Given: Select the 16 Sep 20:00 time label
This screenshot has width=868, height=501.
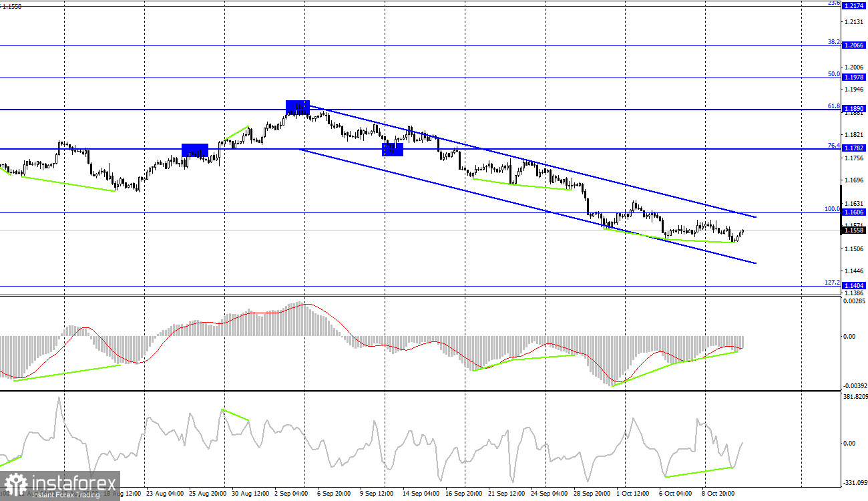Looking at the screenshot, I should coord(463,494).
